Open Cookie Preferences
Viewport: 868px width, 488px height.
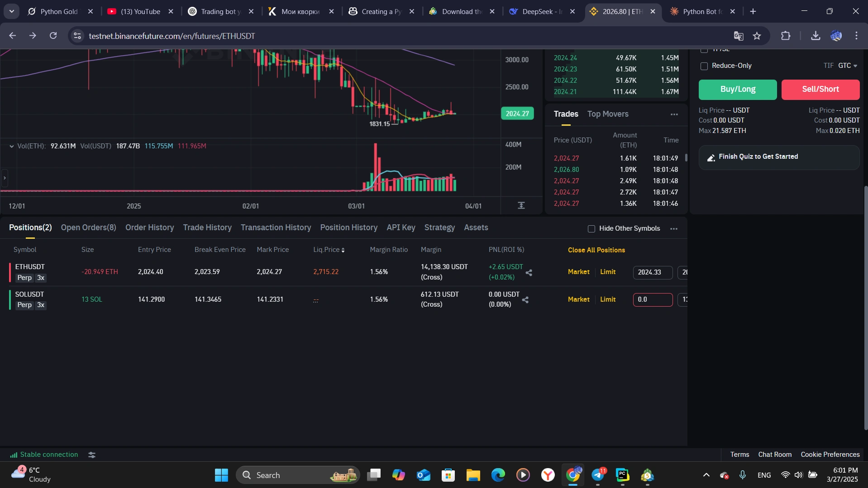click(830, 455)
